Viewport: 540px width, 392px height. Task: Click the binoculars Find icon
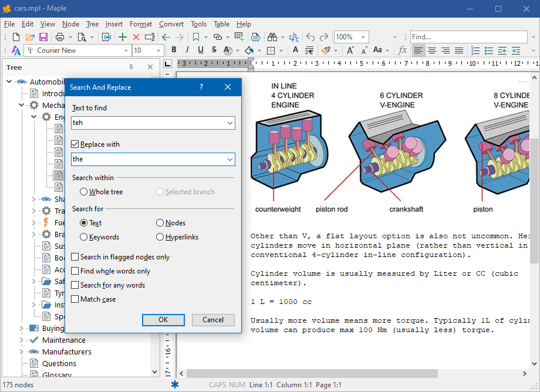(272, 37)
